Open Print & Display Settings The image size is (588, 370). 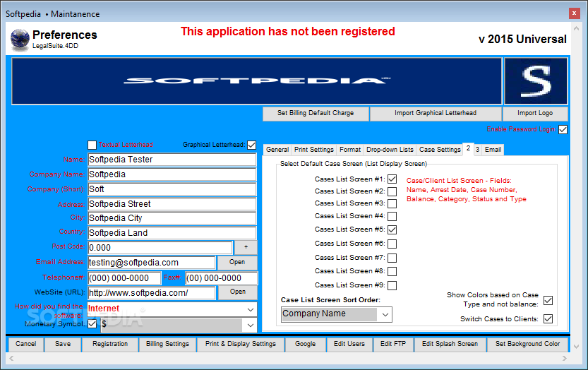tap(241, 344)
